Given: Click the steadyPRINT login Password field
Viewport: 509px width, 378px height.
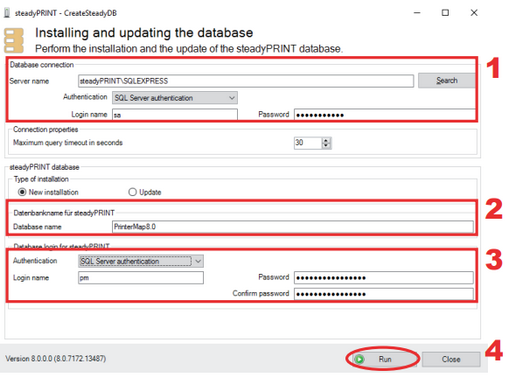Looking at the screenshot, I should click(384, 277).
